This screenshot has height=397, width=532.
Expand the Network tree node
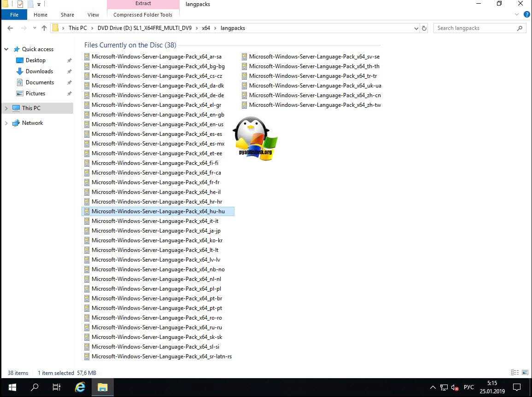tap(6, 123)
